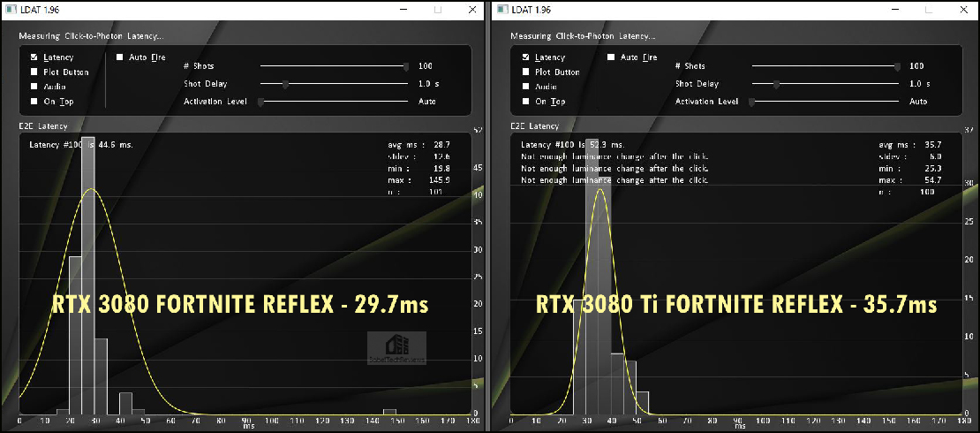
Task: Click outlier bar near 145 ms in left chart
Action: 390,412
